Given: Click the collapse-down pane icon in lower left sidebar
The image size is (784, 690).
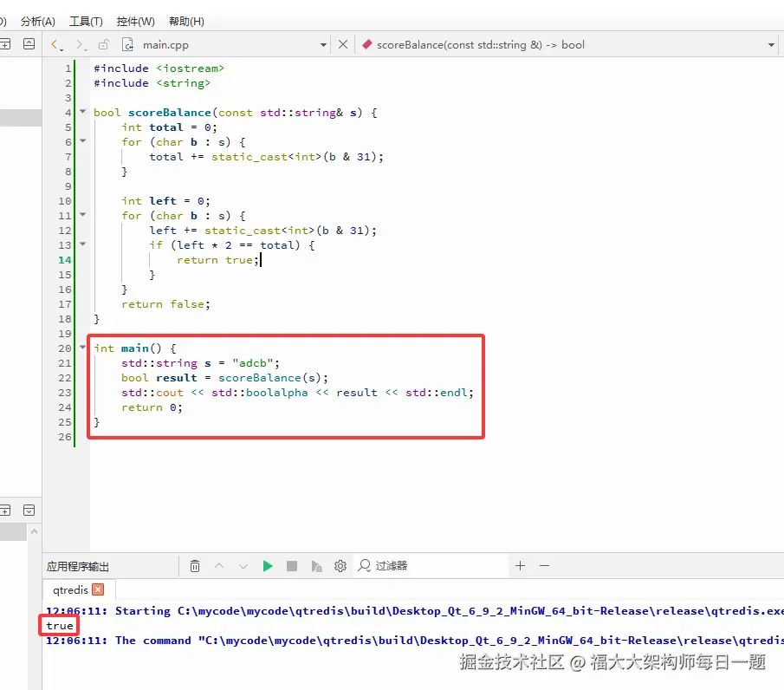Looking at the screenshot, I should [29, 511].
